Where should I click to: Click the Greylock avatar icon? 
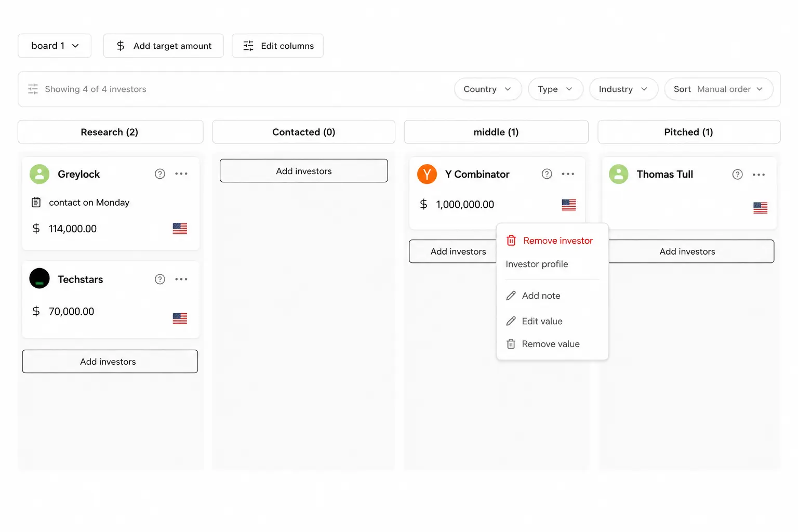click(x=39, y=174)
